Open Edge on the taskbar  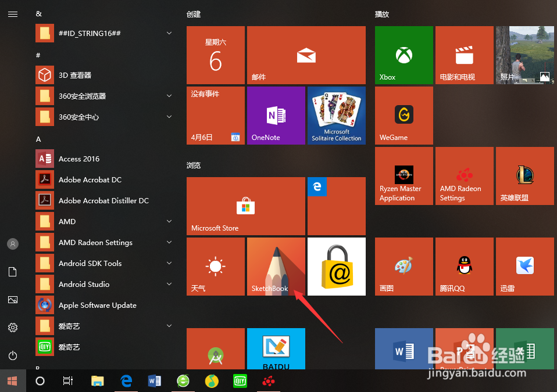126,381
